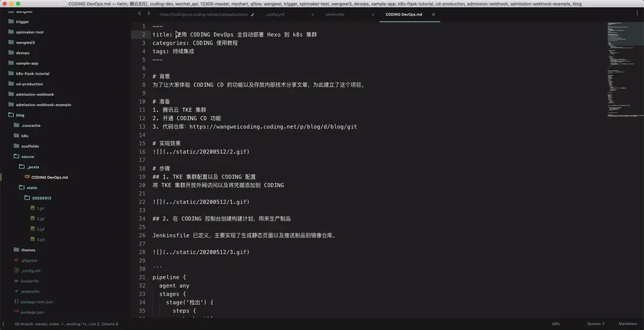Click the spinnaker-test folder icon
644x330 pixels.
coord(11,32)
